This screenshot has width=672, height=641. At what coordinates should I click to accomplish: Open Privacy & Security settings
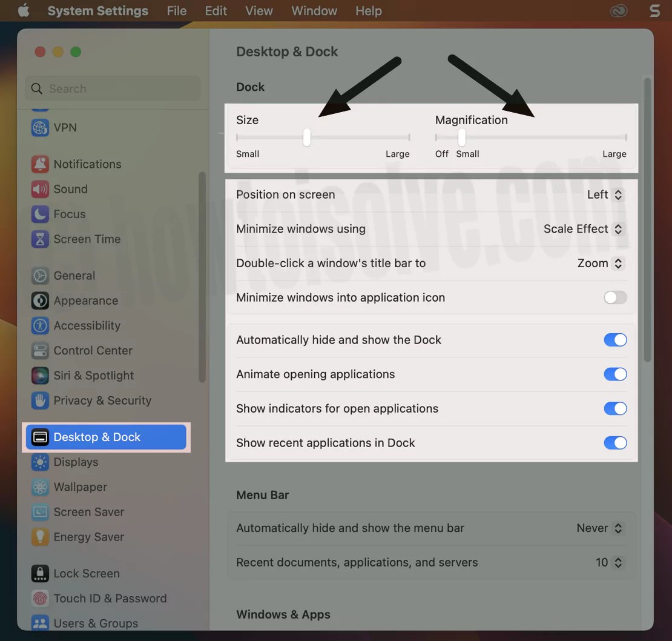click(102, 400)
